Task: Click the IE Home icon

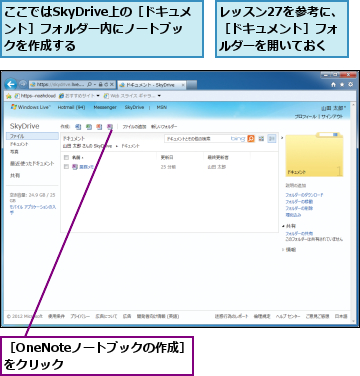Action: click(333, 85)
